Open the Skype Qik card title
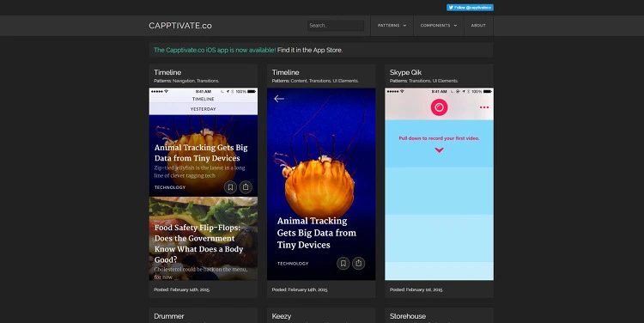The height and width of the screenshot is (323, 644). (405, 72)
